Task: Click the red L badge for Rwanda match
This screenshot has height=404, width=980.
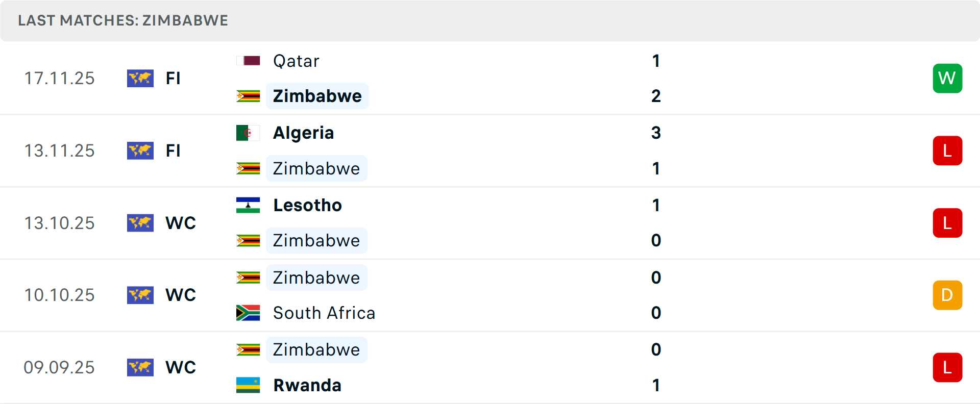Action: coord(947,368)
